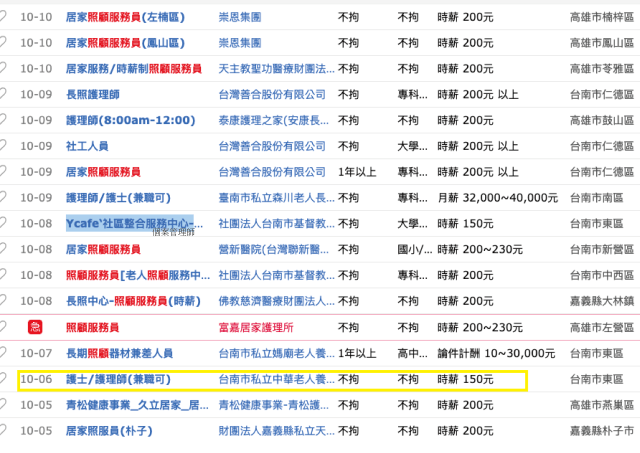Select location 高雄市左營區
The height and width of the screenshot is (453, 640).
[602, 327]
